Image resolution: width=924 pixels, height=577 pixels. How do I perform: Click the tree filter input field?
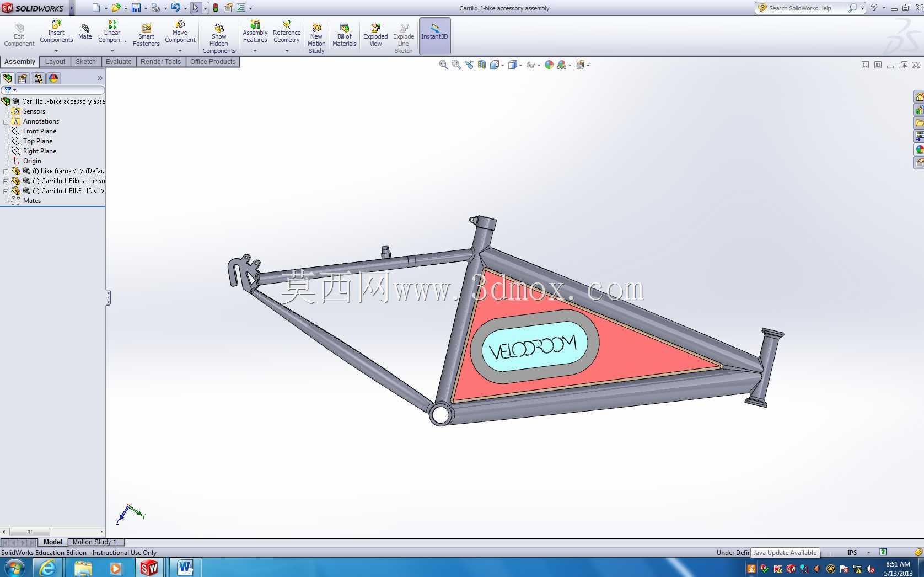pyautogui.click(x=53, y=90)
